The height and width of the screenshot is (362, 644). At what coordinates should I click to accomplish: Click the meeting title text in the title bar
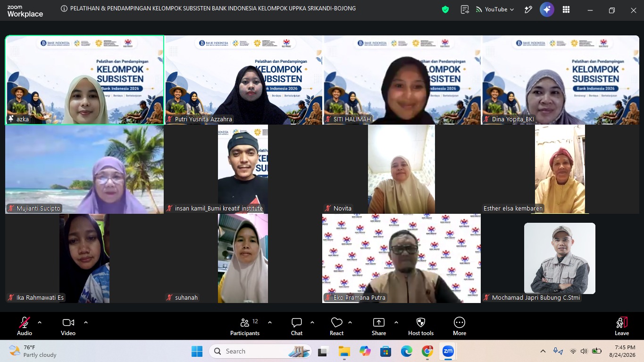point(213,8)
